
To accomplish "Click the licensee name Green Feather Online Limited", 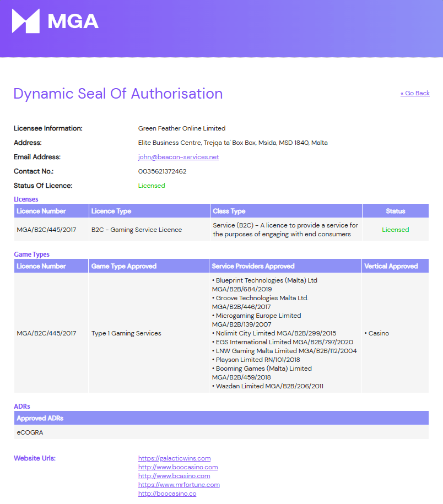I will point(182,128).
